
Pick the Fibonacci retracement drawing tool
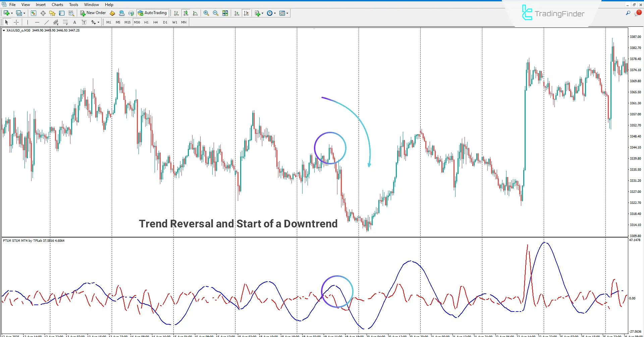65,22
